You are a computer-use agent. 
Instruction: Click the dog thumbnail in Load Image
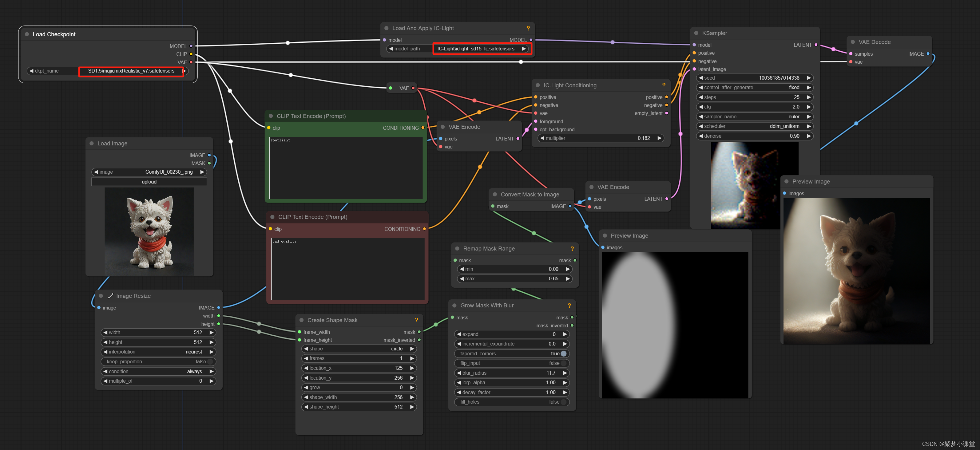(x=149, y=231)
